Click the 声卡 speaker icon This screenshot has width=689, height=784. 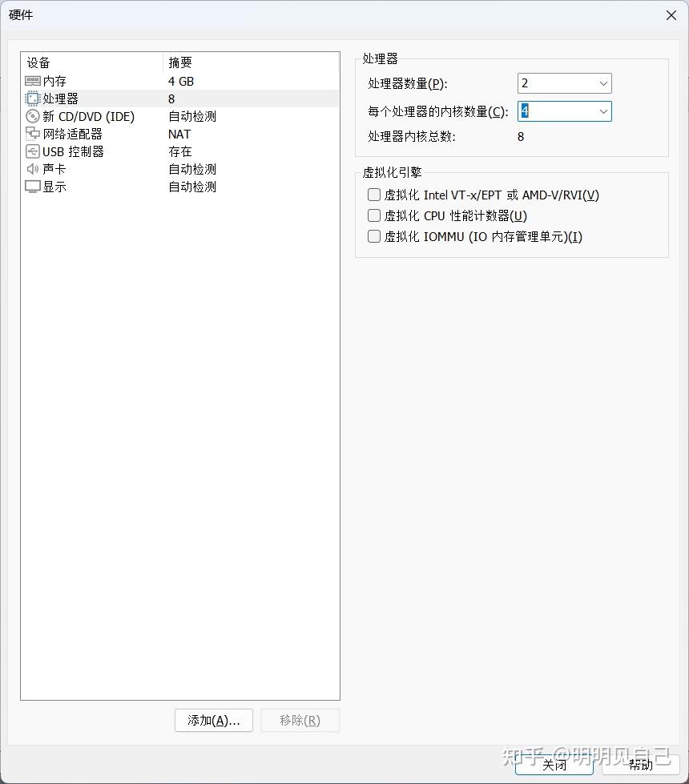pos(32,169)
